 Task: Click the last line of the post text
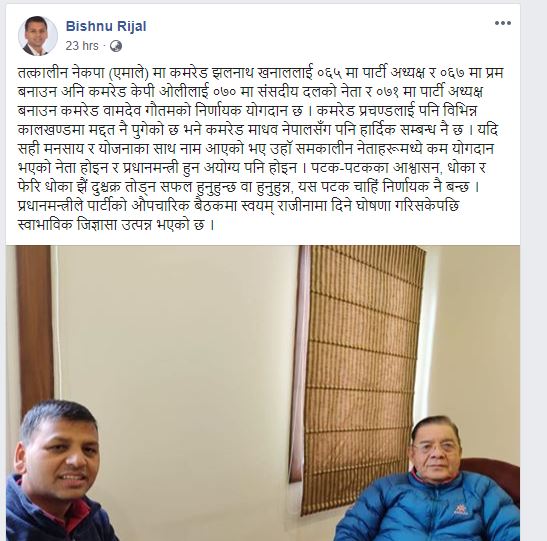tap(116, 224)
